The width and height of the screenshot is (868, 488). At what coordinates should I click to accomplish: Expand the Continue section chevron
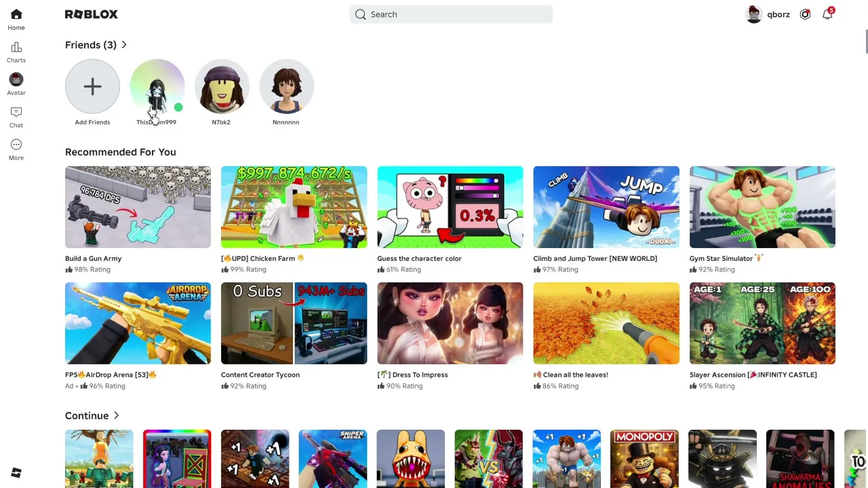pos(116,415)
